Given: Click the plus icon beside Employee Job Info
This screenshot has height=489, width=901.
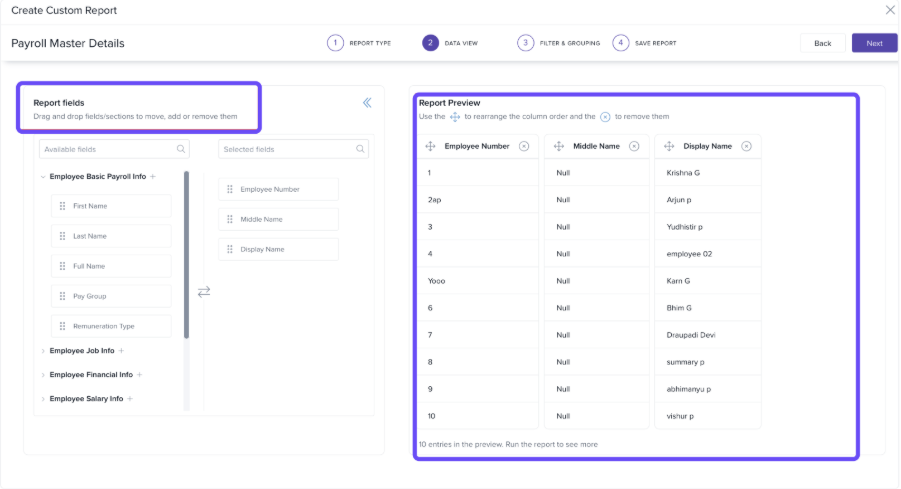Looking at the screenshot, I should click(122, 351).
